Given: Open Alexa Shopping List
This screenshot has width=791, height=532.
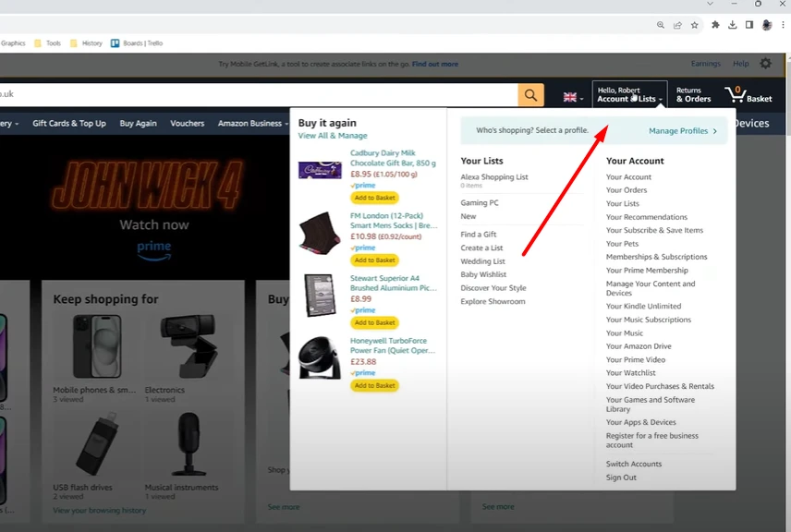Looking at the screenshot, I should 493,177.
